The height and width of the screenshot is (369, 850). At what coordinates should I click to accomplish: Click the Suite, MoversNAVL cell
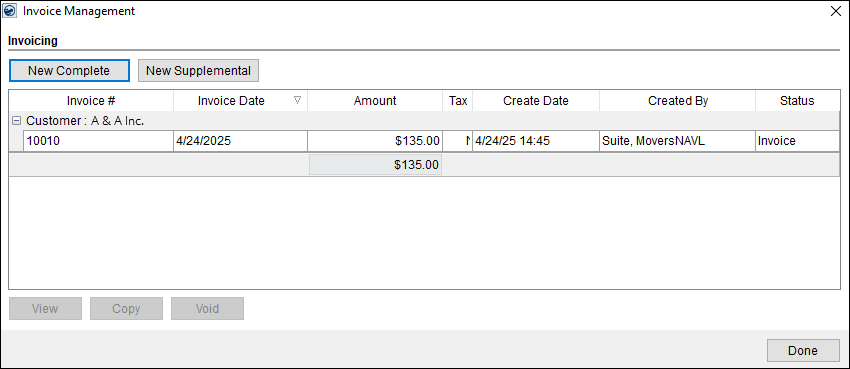(x=677, y=141)
